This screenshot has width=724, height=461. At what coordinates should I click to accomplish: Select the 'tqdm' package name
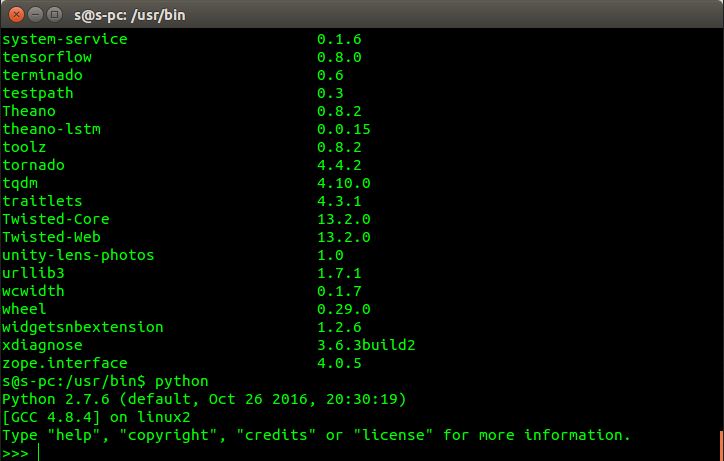point(20,183)
